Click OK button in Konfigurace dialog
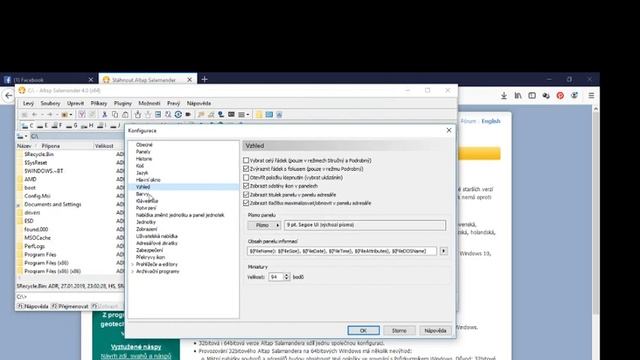 363,330
